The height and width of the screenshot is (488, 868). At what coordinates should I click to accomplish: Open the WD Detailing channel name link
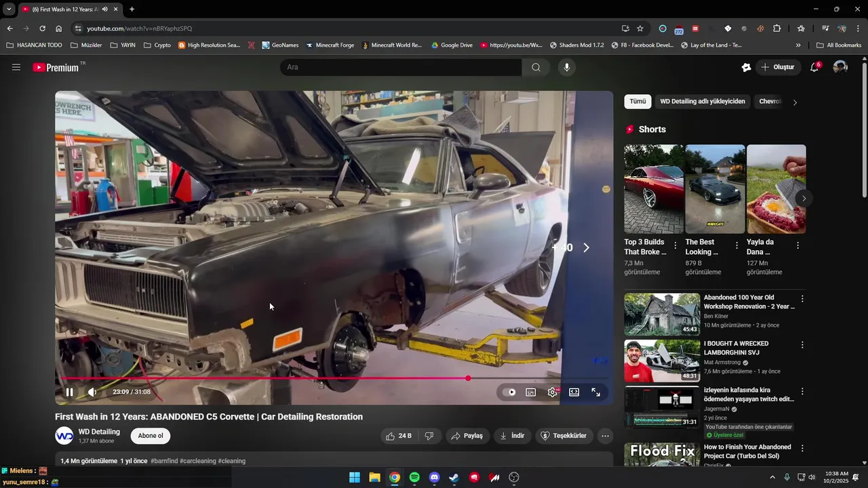click(99, 432)
